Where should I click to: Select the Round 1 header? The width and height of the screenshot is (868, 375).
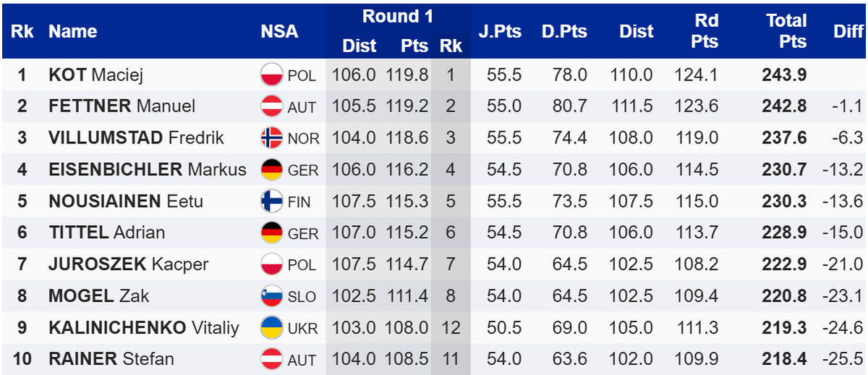pyautogui.click(x=397, y=17)
